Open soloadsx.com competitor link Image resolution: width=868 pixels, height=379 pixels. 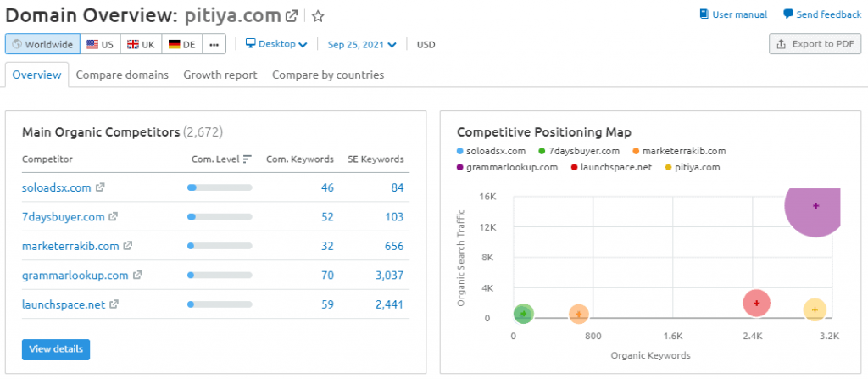click(57, 188)
